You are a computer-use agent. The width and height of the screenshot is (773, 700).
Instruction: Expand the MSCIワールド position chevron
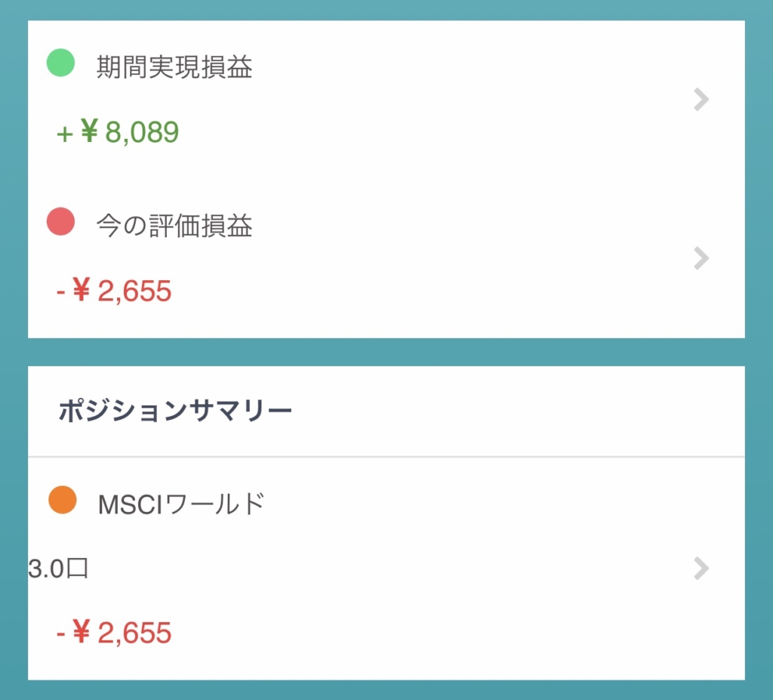click(701, 569)
